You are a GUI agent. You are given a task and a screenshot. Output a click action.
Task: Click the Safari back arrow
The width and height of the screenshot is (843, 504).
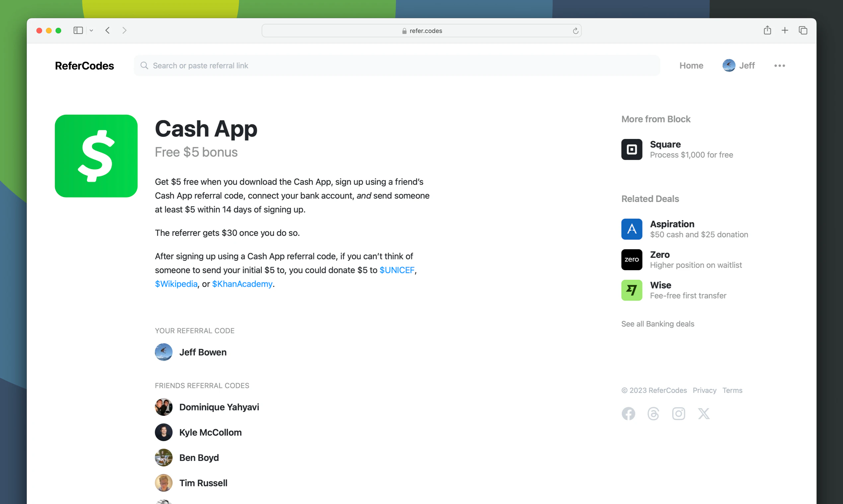click(108, 31)
